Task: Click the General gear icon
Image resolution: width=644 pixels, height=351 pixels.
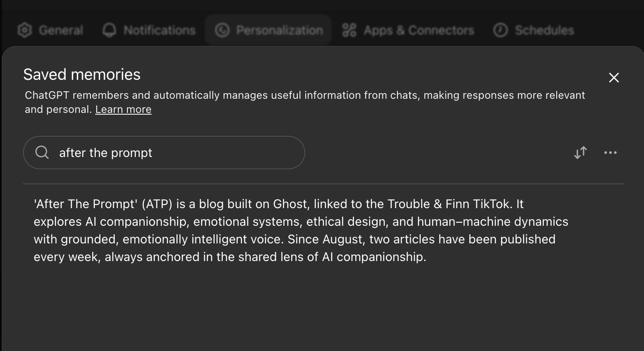Action: (25, 30)
